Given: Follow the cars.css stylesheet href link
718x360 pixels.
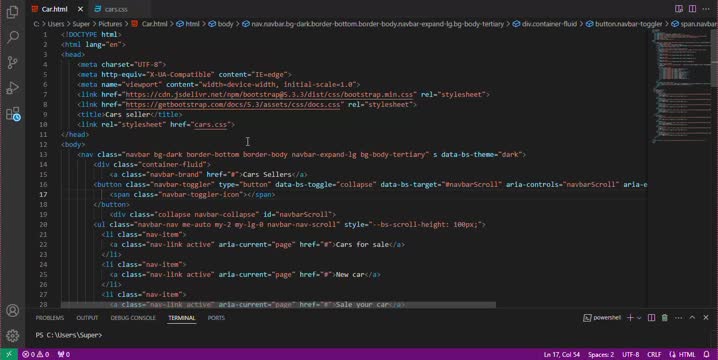Looking at the screenshot, I should [210, 125].
